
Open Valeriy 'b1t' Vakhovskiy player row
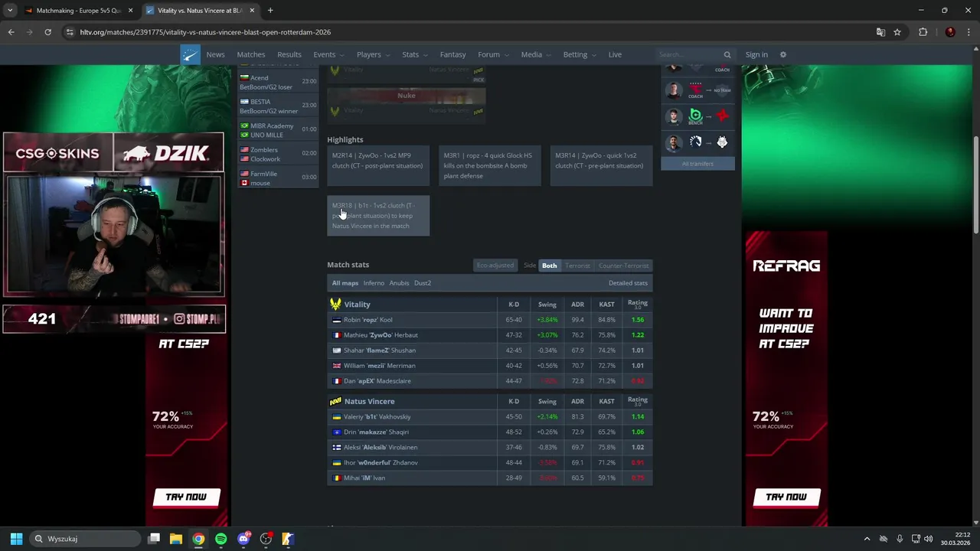490,417
